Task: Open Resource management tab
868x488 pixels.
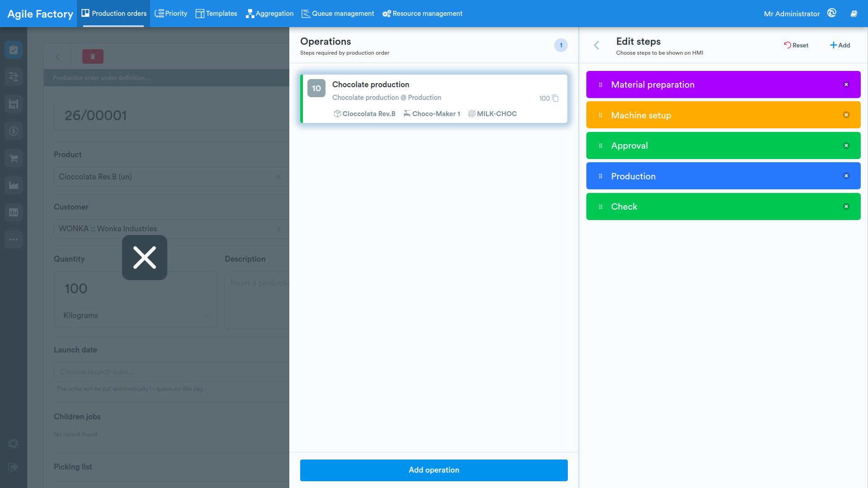Action: 422,14
